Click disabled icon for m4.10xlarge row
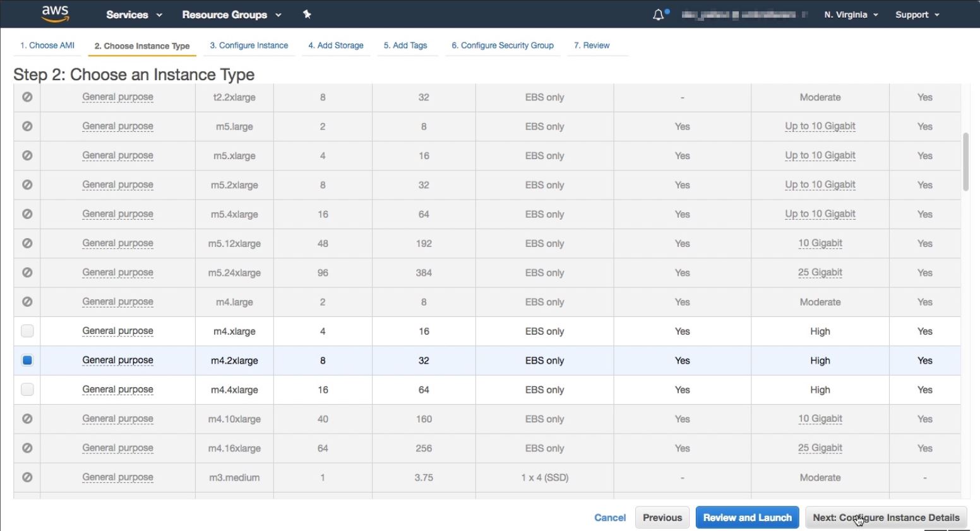 click(x=27, y=419)
